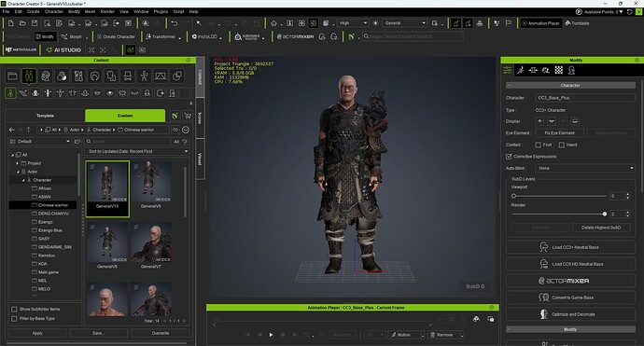The image size is (644, 346).
Task: Click the Apply button in Content
Action: pyautogui.click(x=37, y=333)
